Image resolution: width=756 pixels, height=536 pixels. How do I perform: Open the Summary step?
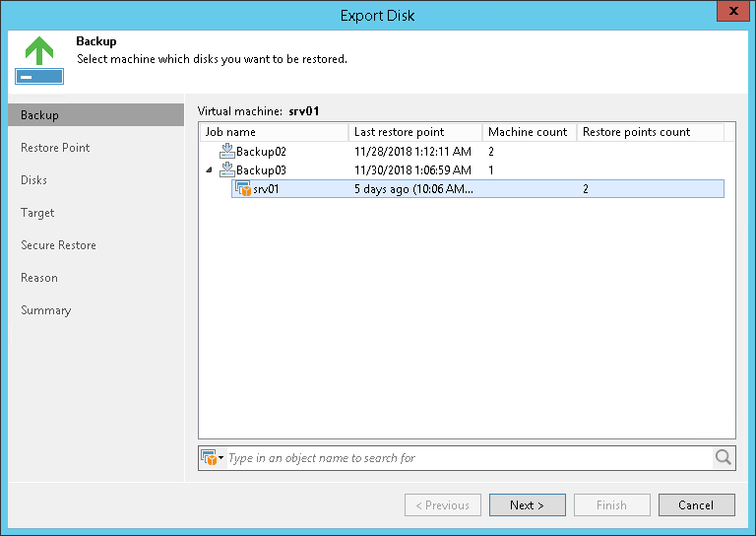tap(45, 310)
